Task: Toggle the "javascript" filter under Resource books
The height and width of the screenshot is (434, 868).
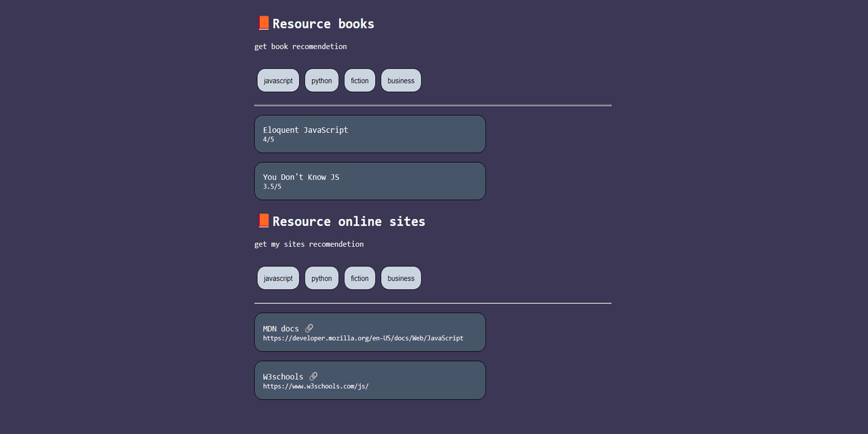Action: point(278,80)
